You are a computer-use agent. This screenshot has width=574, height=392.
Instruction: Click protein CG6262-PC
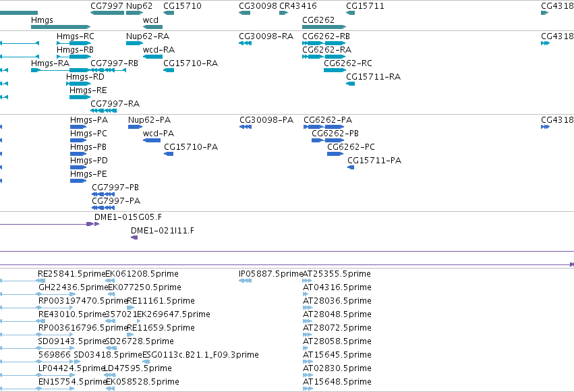coord(351,147)
